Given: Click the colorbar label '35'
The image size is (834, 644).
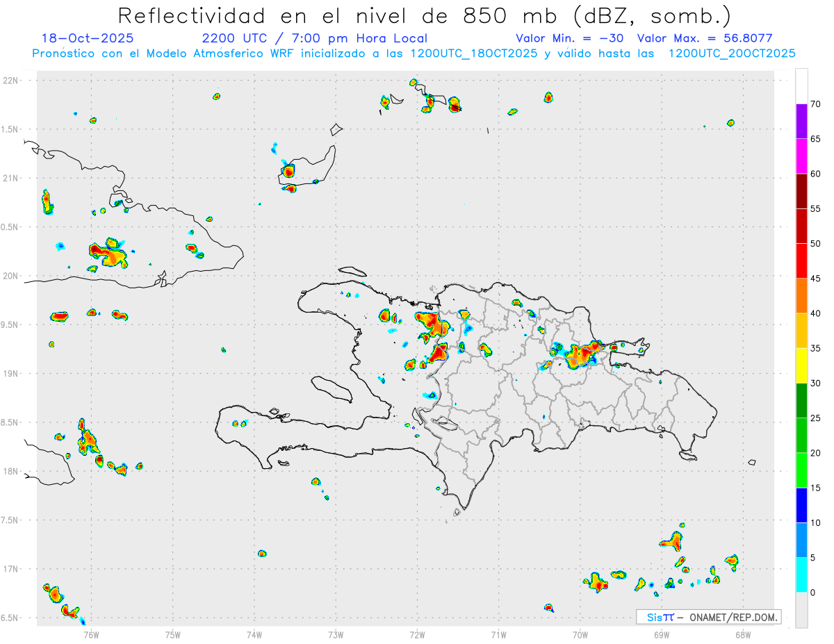Looking at the screenshot, I should (816, 348).
